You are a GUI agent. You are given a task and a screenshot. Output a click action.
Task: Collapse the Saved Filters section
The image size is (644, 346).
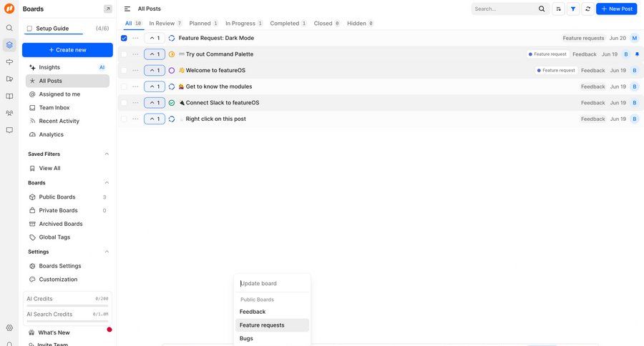click(107, 154)
